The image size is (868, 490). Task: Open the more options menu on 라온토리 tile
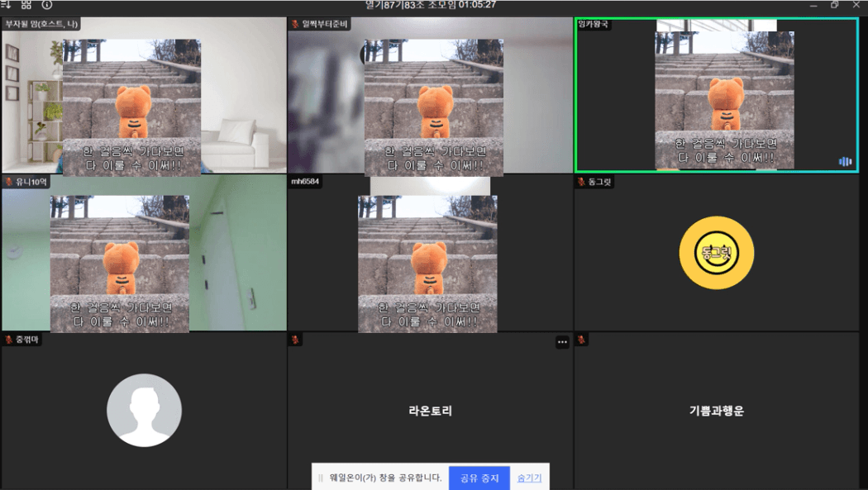click(x=562, y=342)
